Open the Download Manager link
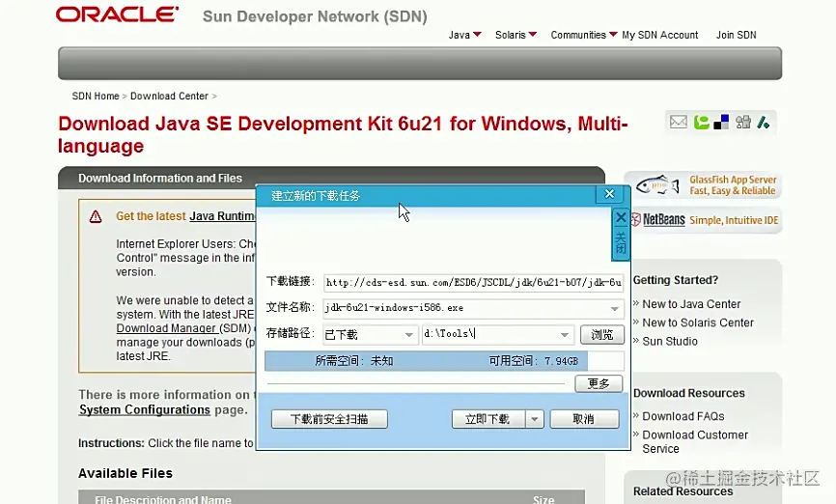Viewport: 836px width, 504px height. [167, 328]
